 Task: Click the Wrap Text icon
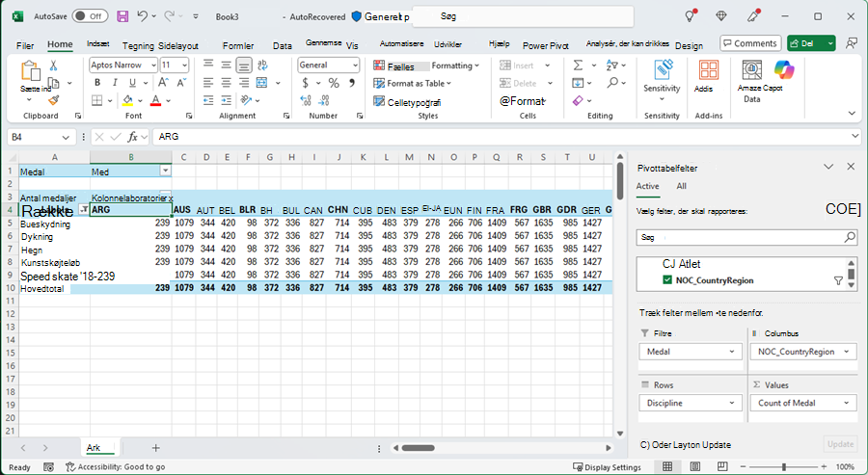[x=262, y=66]
